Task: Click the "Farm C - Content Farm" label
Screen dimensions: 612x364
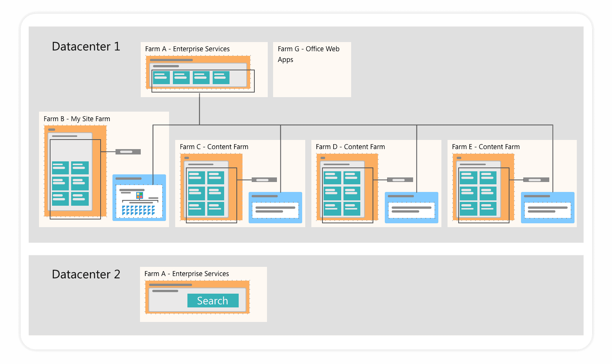Action: coord(214,147)
